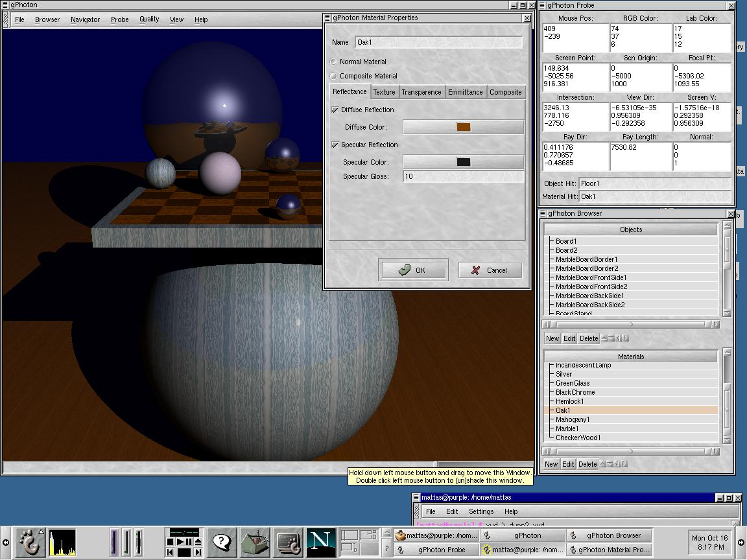Click the system load monitor applet
The image size is (747, 560).
(x=62, y=542)
